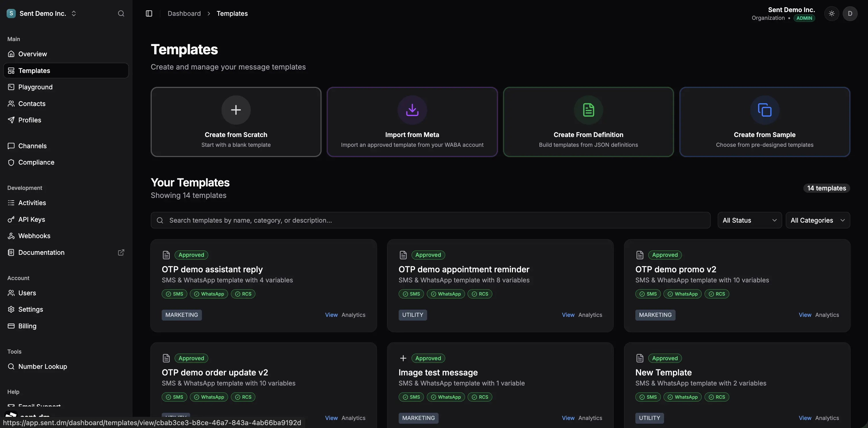This screenshot has height=428, width=868.
Task: Click the 14 templates count badge
Action: (826, 188)
